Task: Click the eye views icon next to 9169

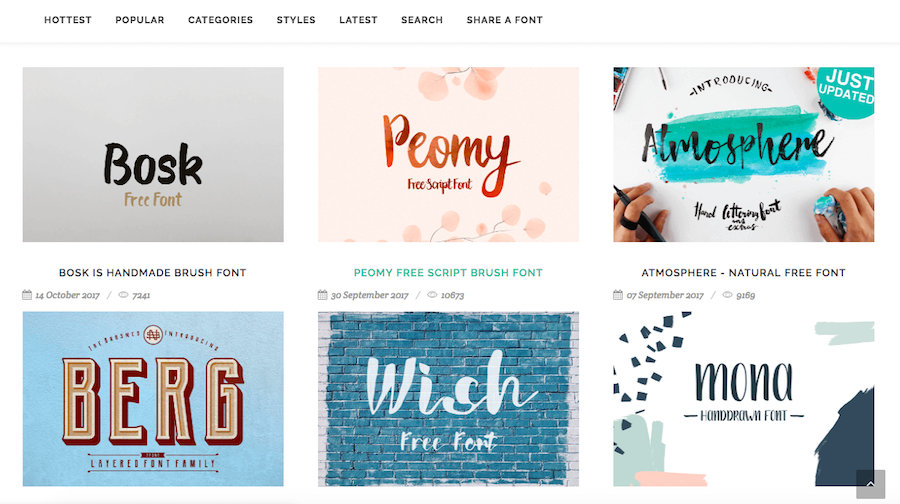Action: [x=727, y=295]
